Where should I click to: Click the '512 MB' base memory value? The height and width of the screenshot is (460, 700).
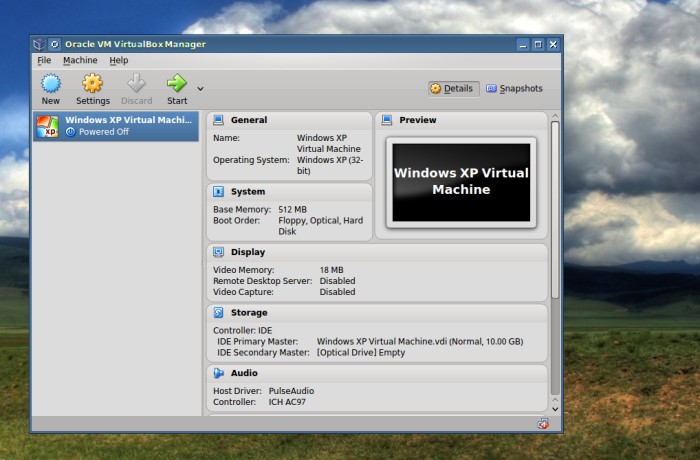point(292,209)
